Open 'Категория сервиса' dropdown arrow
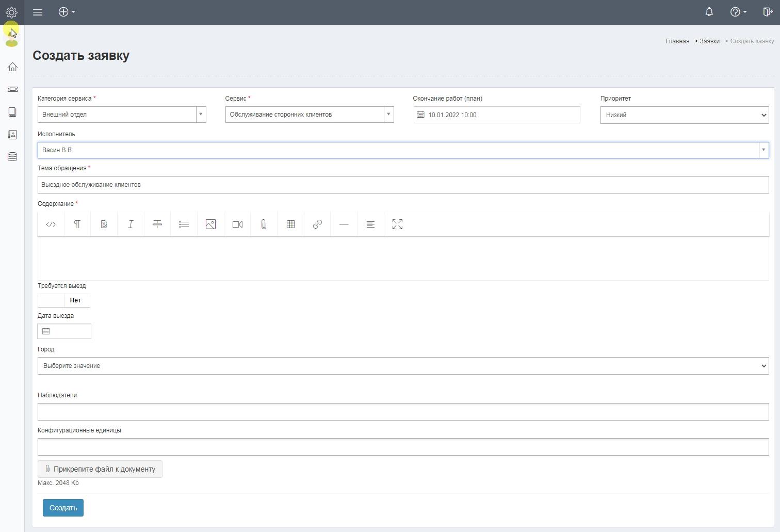This screenshot has height=532, width=780. point(201,115)
